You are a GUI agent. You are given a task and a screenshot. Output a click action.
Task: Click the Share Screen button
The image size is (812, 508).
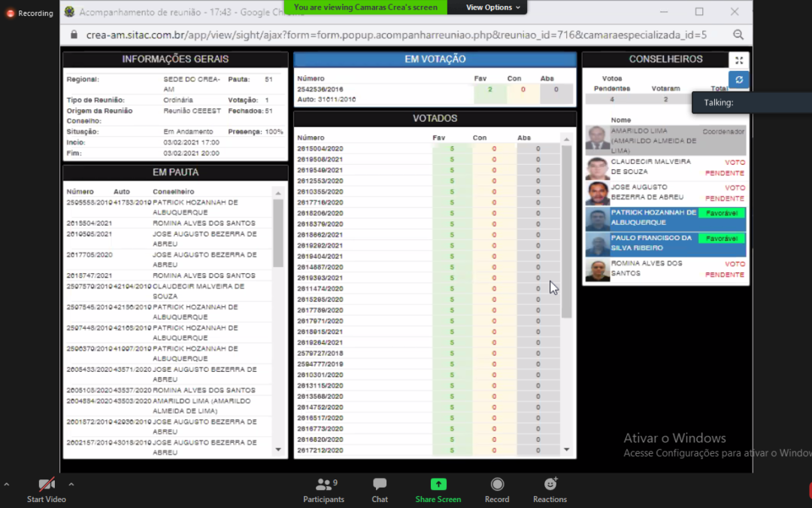pos(438,491)
